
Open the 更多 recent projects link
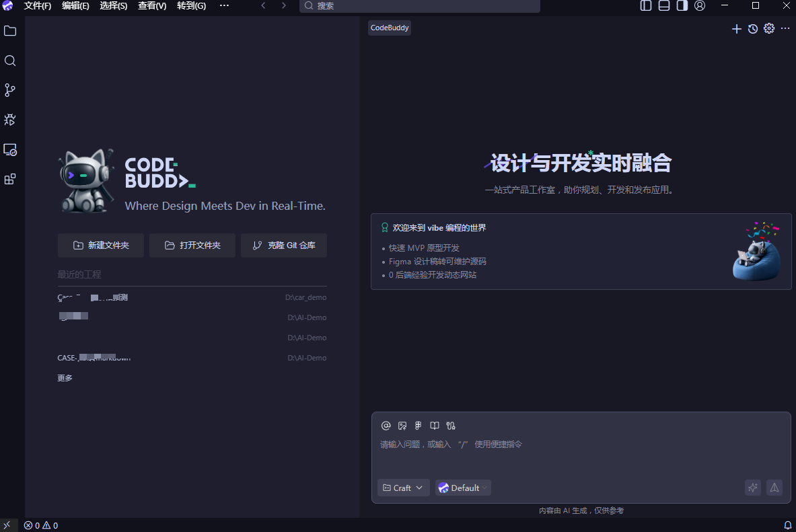[65, 378]
